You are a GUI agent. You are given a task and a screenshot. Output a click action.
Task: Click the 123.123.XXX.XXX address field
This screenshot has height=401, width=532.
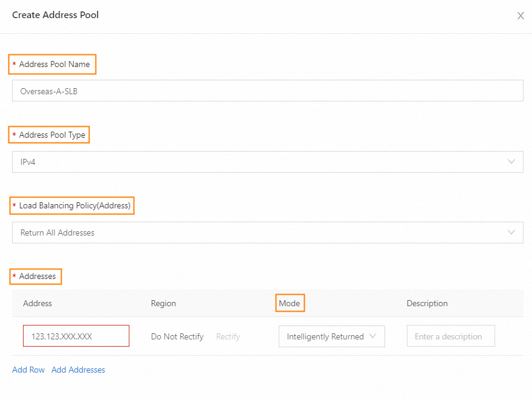pyautogui.click(x=76, y=336)
